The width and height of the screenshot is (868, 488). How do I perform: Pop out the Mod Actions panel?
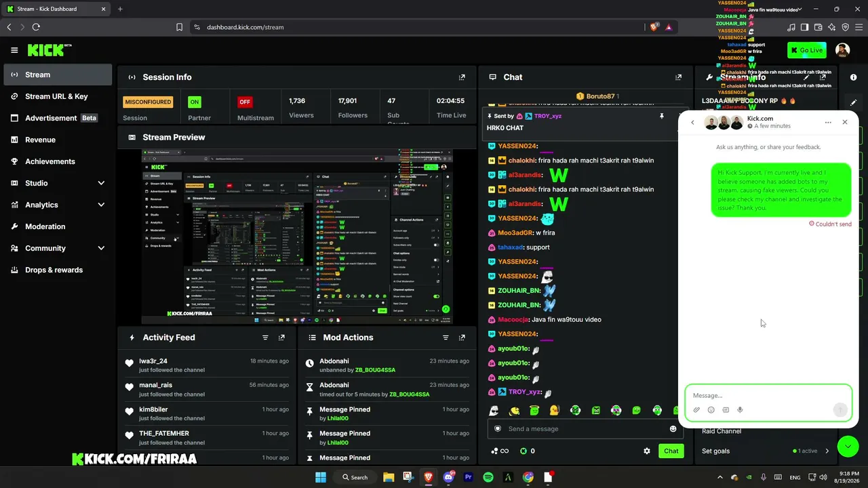coord(462,338)
